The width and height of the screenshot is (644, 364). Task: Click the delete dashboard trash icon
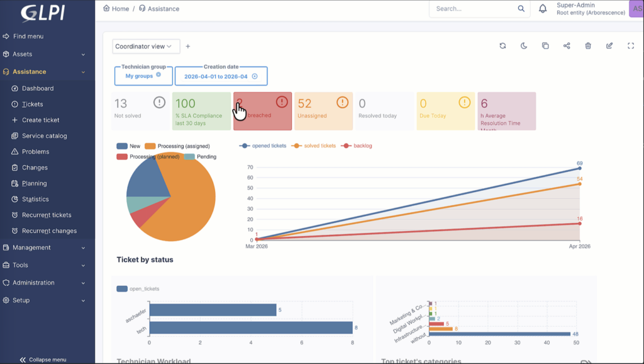click(x=588, y=45)
